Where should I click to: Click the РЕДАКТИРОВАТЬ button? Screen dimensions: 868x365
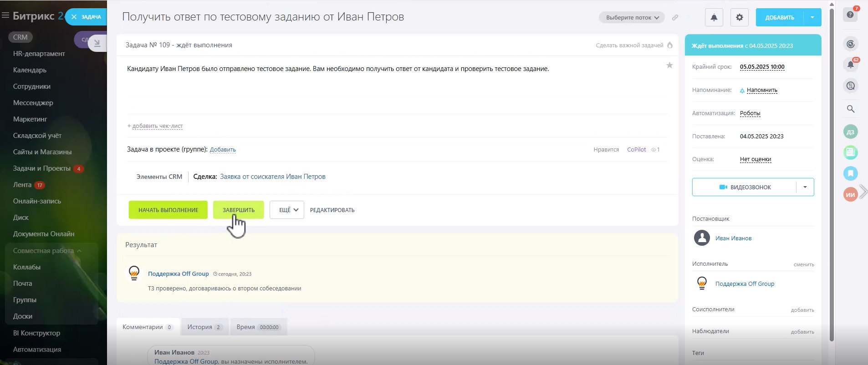click(x=332, y=210)
